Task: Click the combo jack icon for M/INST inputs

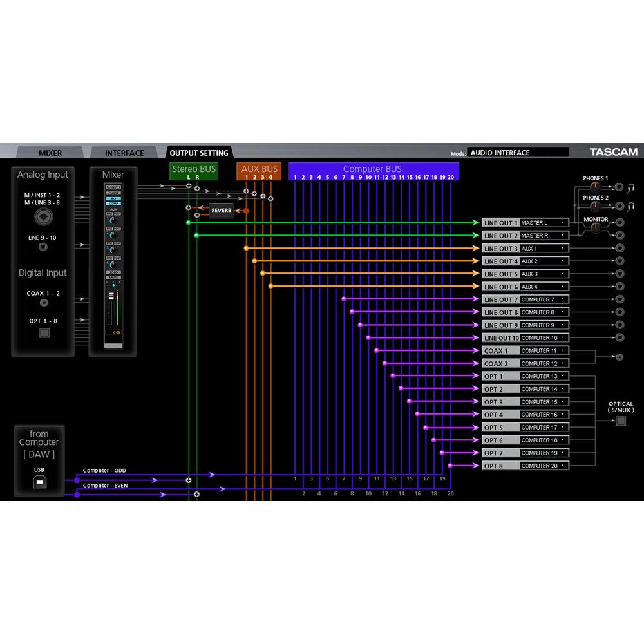Action: pos(43,218)
